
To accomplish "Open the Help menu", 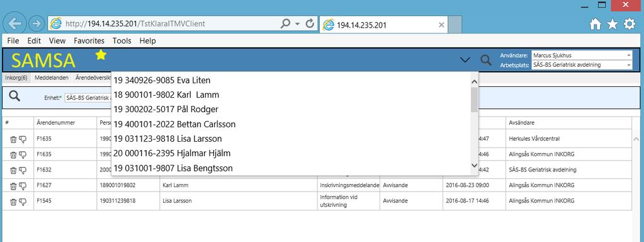I will pyautogui.click(x=147, y=41).
